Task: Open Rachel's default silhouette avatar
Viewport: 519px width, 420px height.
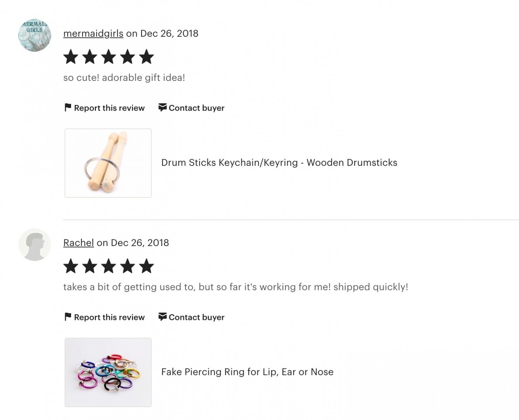Action: [x=35, y=245]
